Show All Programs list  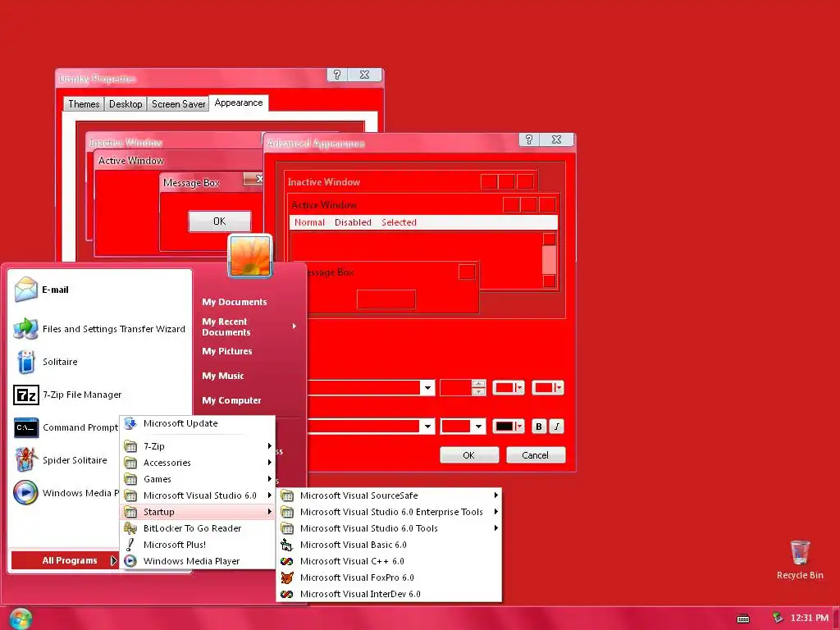click(x=64, y=560)
